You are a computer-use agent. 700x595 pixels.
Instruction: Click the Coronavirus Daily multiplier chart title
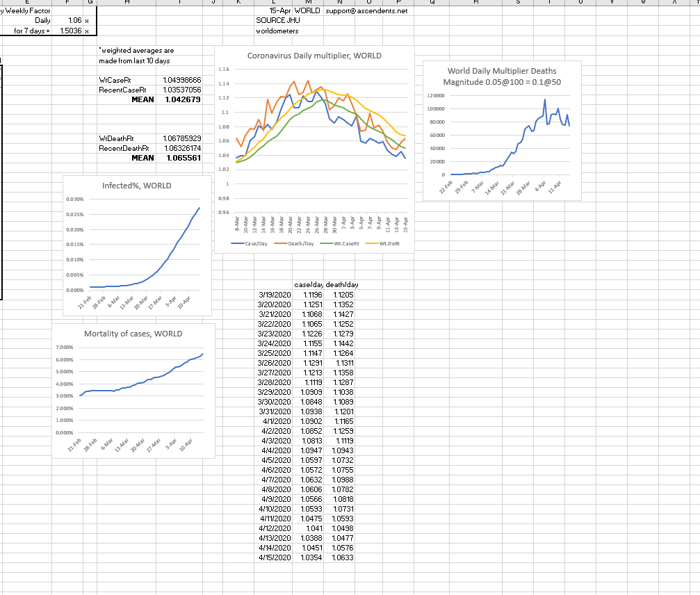[x=314, y=56]
